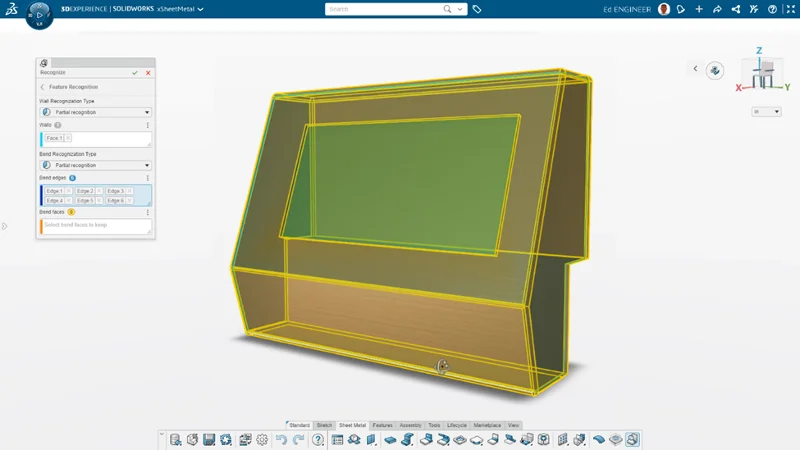The image size is (800, 450).
Task: Go back from Feature Recognition
Action: (x=42, y=87)
